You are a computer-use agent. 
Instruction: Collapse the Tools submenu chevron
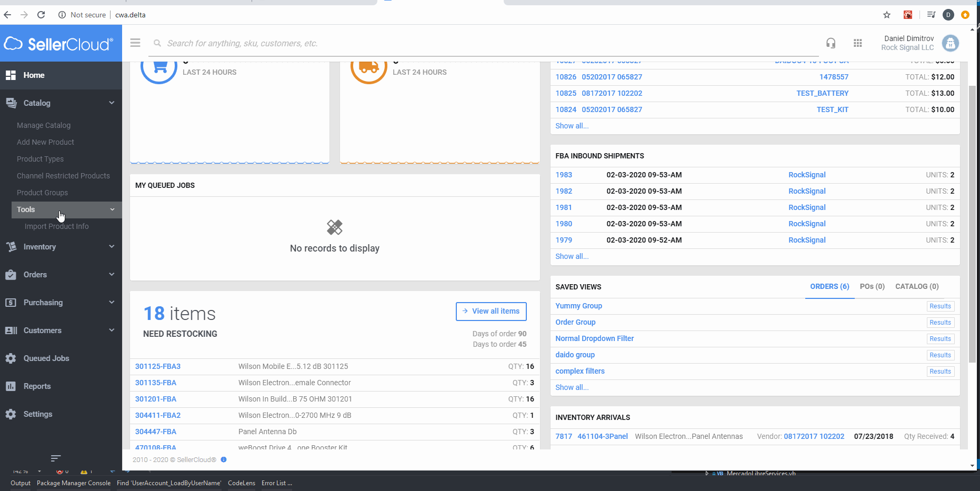[112, 209]
